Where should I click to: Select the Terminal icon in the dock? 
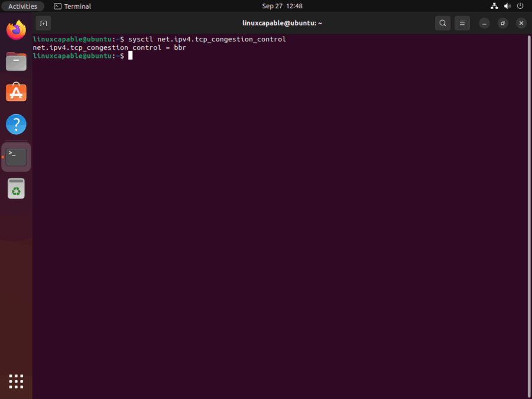tap(16, 156)
